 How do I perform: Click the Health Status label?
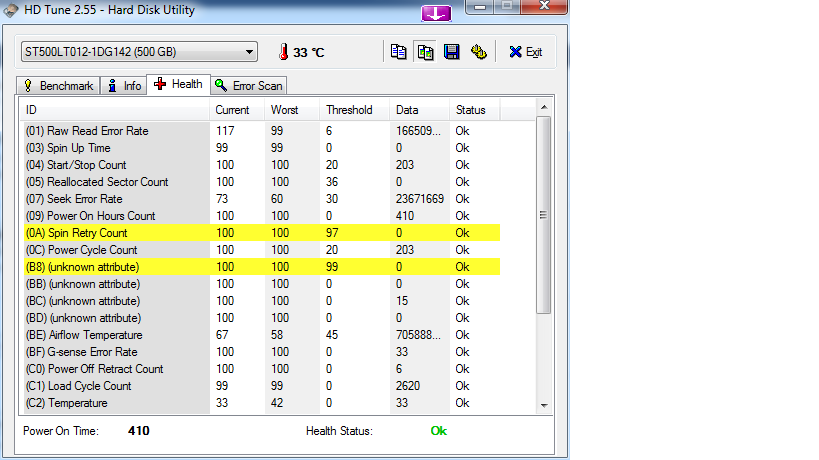(340, 431)
